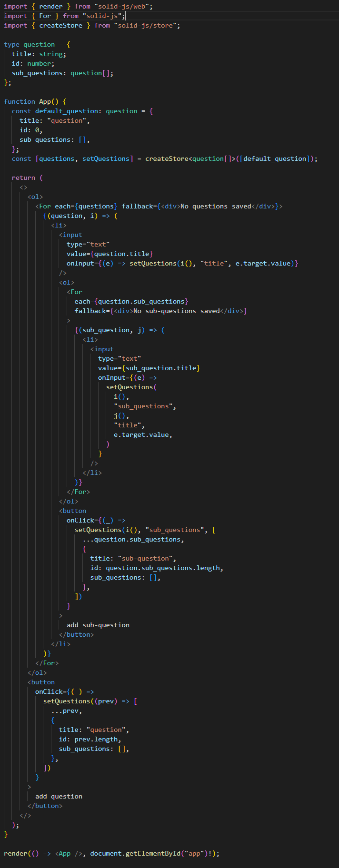Click the "{(sub_question, j) => (" callback line
This screenshot has height=868, width=339.
tap(120, 330)
